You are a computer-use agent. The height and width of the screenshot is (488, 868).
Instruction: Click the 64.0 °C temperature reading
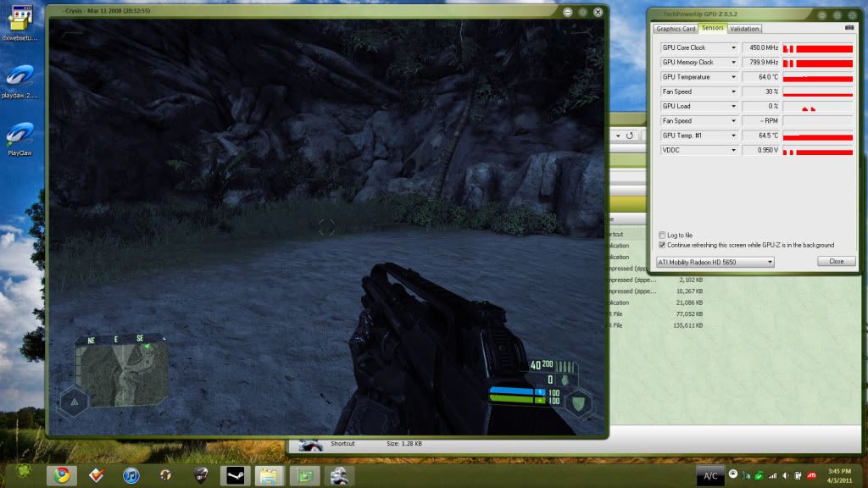coord(760,77)
